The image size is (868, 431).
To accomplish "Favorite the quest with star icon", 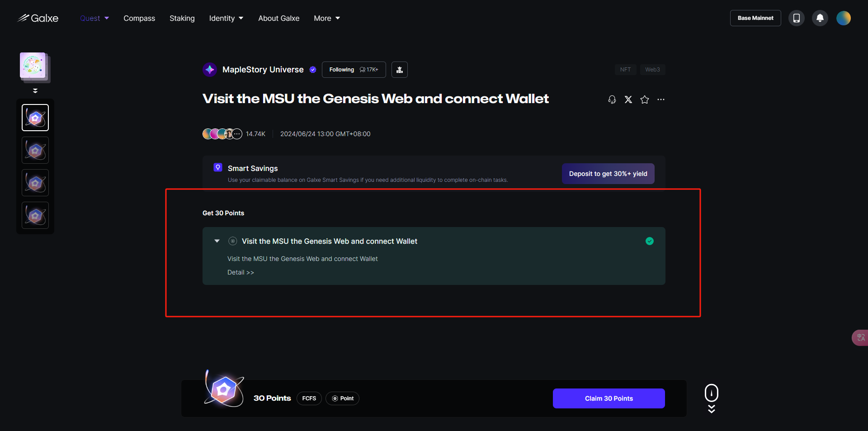I will click(x=645, y=99).
